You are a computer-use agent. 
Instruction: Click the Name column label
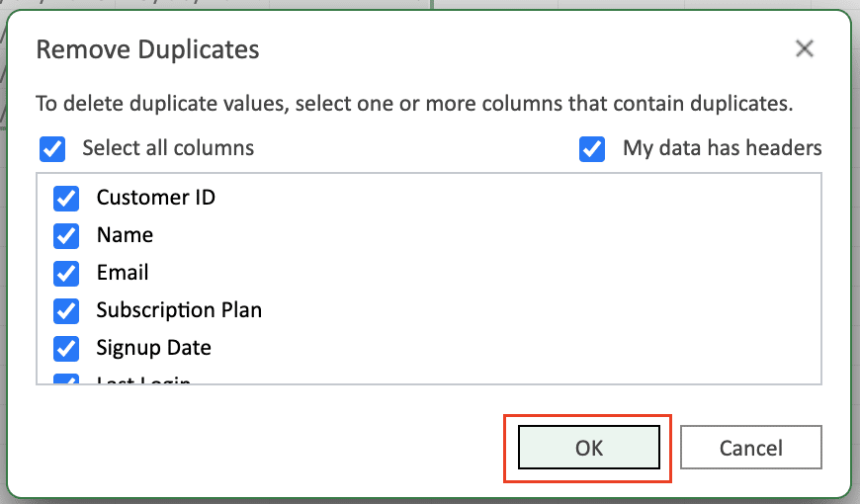(x=125, y=235)
